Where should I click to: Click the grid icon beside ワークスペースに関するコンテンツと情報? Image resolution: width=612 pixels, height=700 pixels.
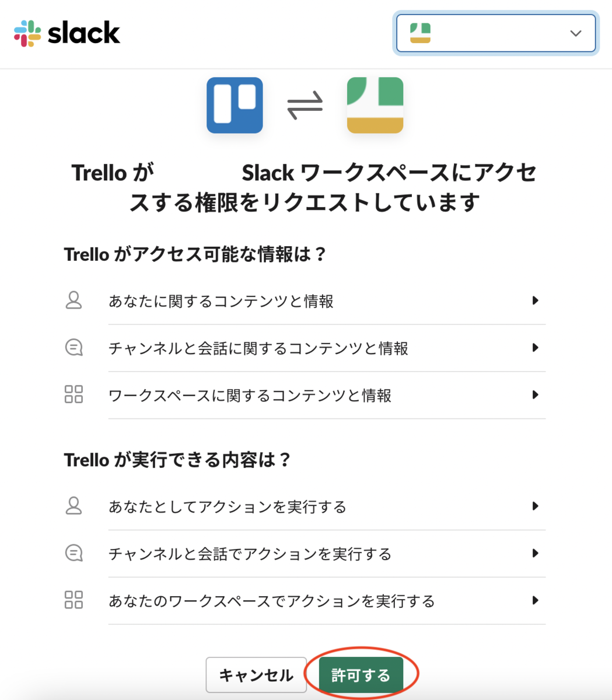74,394
